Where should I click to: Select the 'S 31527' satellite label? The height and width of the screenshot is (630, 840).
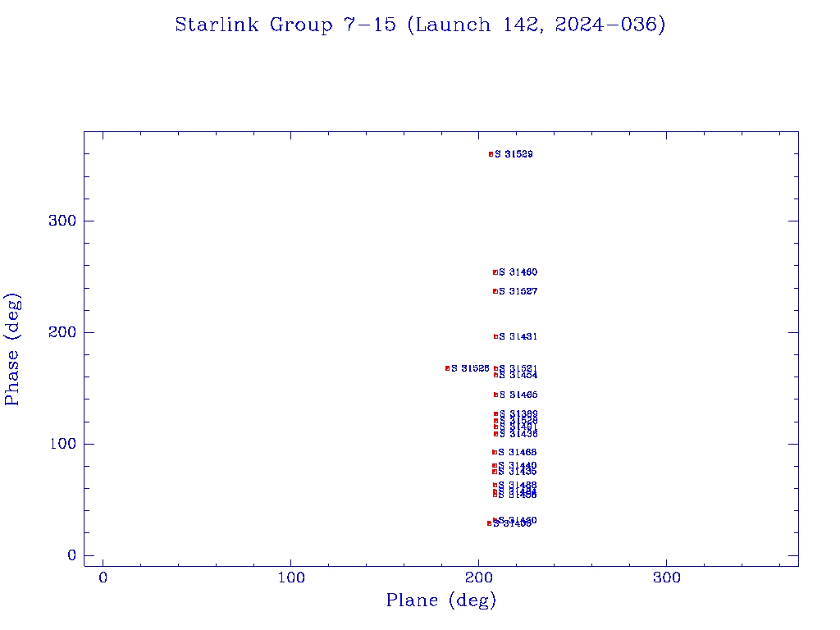pyautogui.click(x=518, y=291)
